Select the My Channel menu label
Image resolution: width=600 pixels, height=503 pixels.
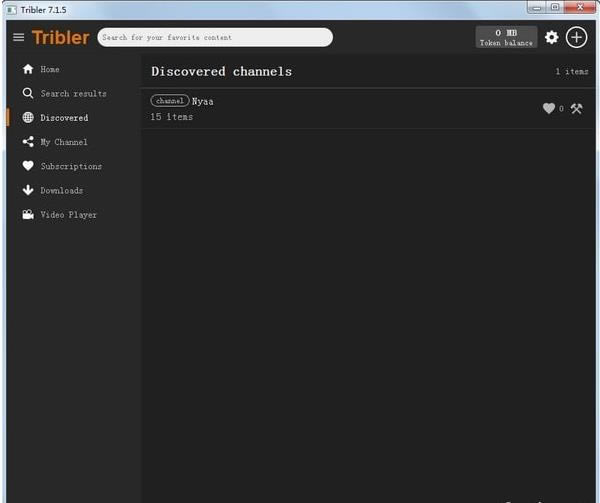pos(64,142)
